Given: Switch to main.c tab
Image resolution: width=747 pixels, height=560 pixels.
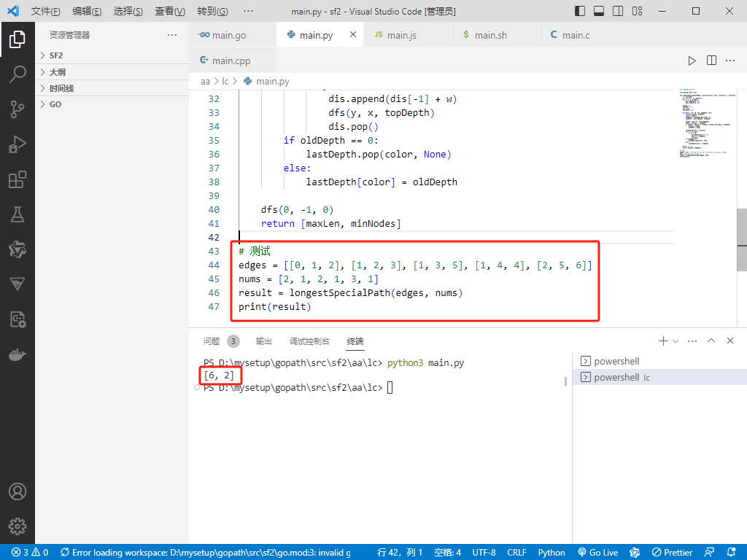Looking at the screenshot, I should [x=582, y=35].
